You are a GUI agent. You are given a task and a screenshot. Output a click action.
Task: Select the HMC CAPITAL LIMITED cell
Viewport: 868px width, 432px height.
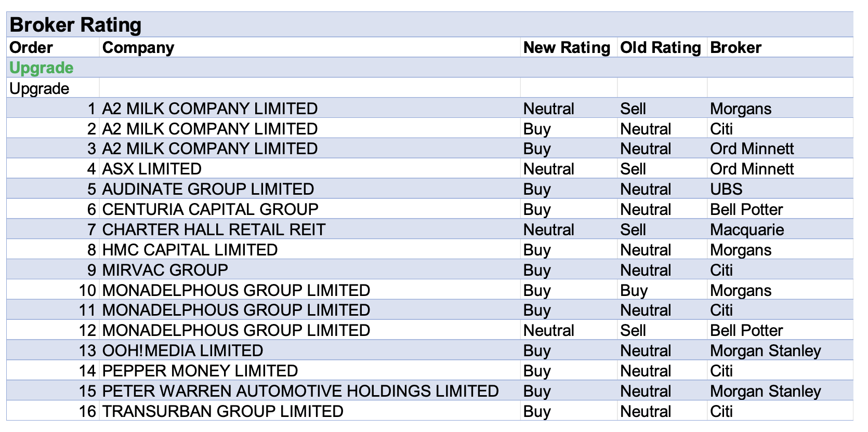(190, 250)
